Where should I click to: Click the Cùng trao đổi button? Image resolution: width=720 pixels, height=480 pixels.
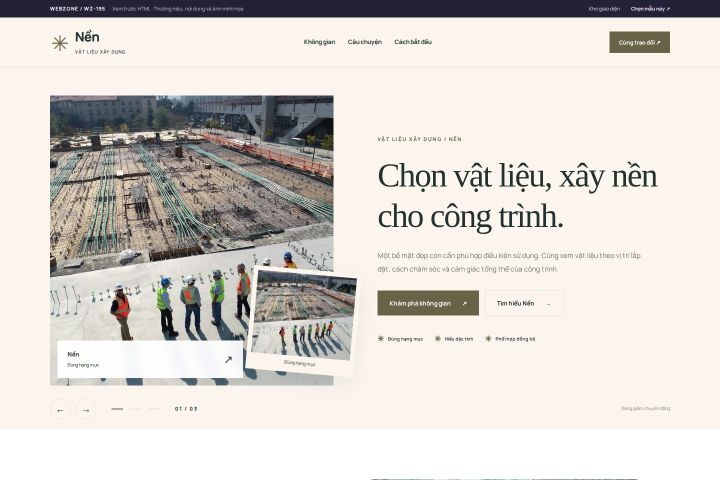coord(639,42)
